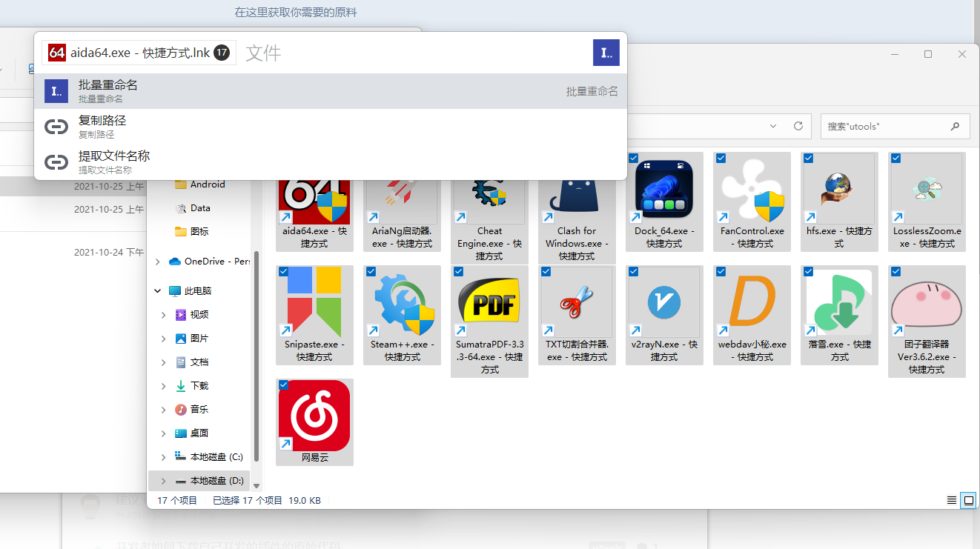
Task: Switch to details view in status bar
Action: tap(952, 501)
